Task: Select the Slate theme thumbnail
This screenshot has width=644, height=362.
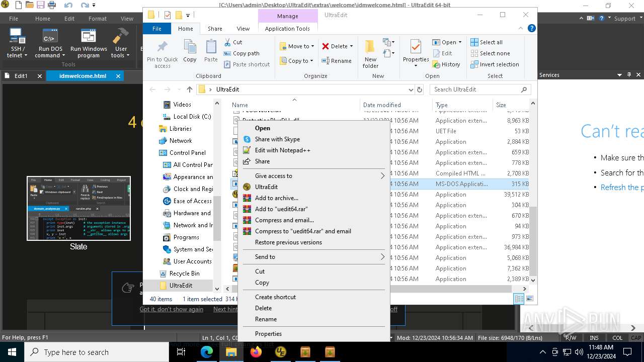Action: (x=78, y=208)
